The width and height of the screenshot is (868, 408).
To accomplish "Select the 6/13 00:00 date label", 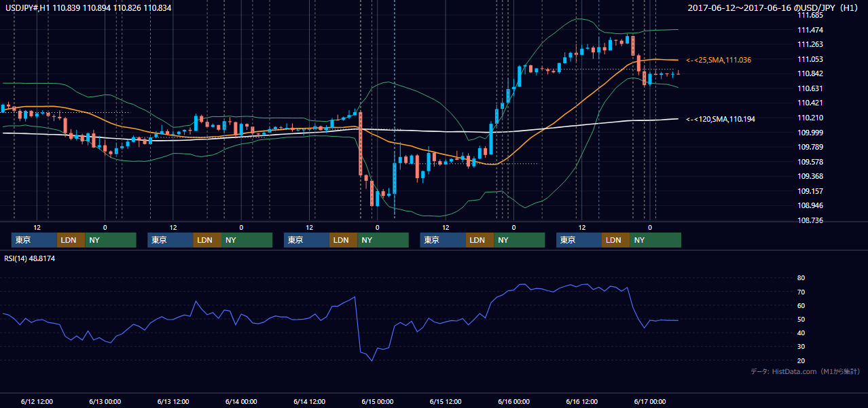I will (x=105, y=401).
